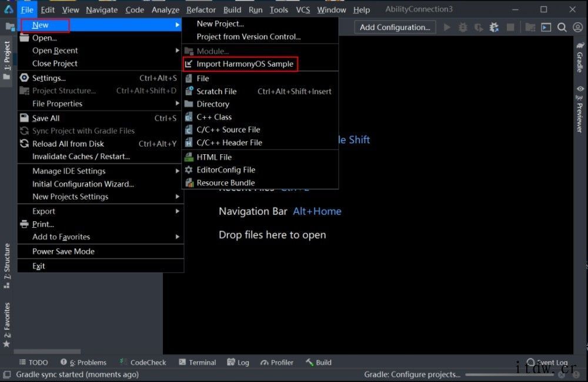Open the Build tool window tab
588x382 pixels.
(319, 363)
